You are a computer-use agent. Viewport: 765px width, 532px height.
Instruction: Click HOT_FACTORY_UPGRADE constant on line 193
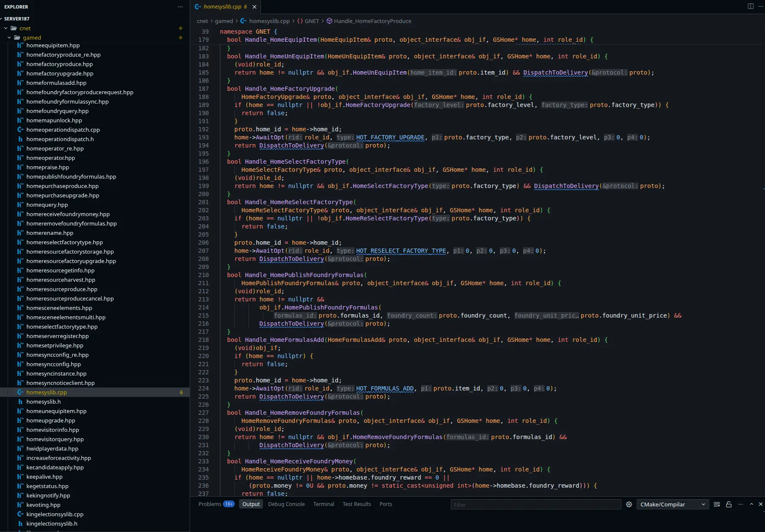tap(390, 137)
